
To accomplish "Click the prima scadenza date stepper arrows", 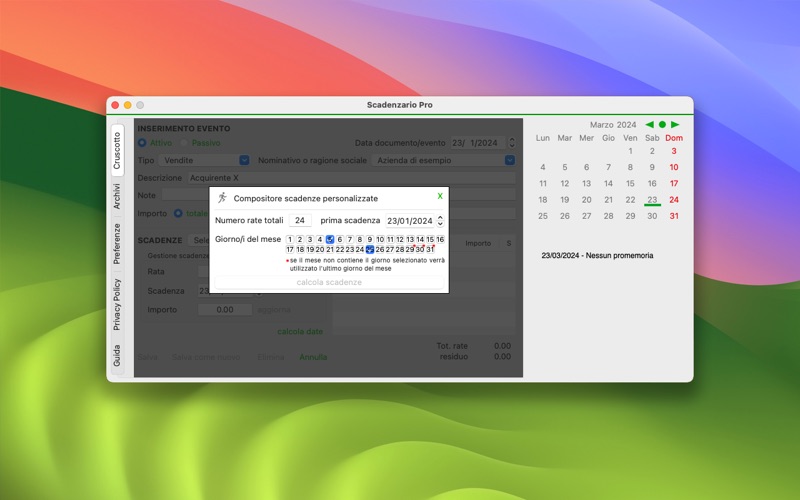I will (x=440, y=221).
